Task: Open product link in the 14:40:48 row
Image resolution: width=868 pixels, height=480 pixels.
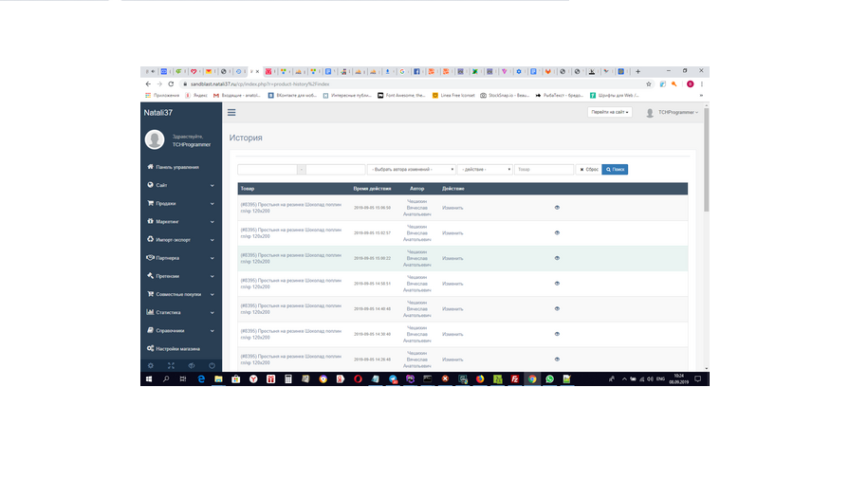Action: click(290, 309)
